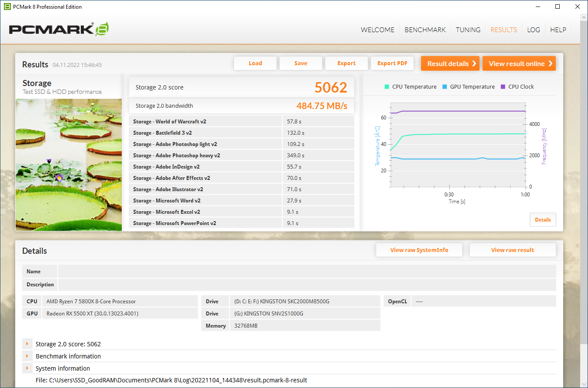
Task: Expand the Storage 2.0 score section
Action: [27, 344]
